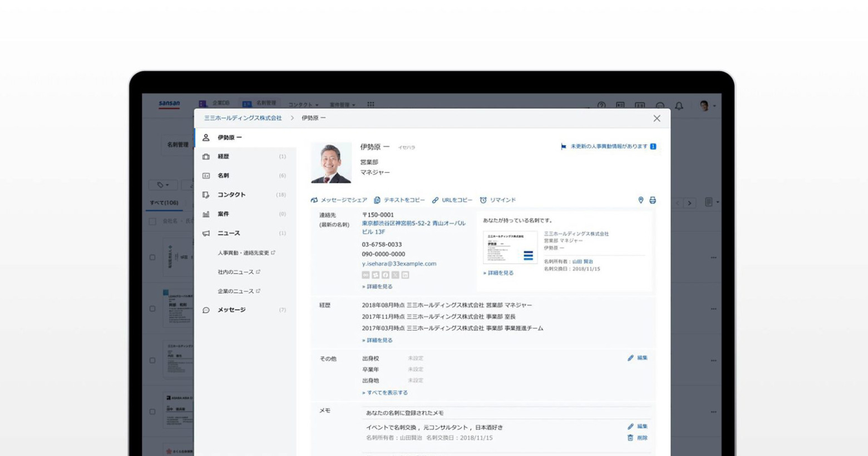Select 経歴 in the profile sidebar
This screenshot has width=868, height=456.
245,157
